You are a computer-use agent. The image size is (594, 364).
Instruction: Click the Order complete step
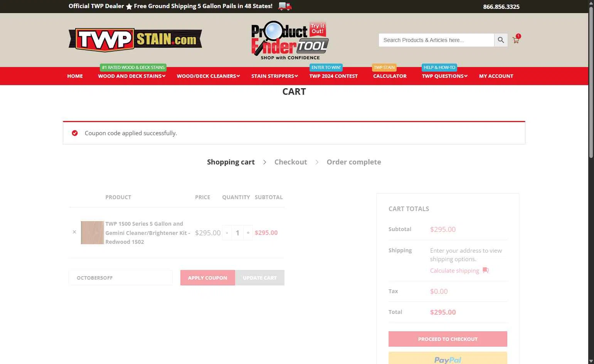coord(354,162)
